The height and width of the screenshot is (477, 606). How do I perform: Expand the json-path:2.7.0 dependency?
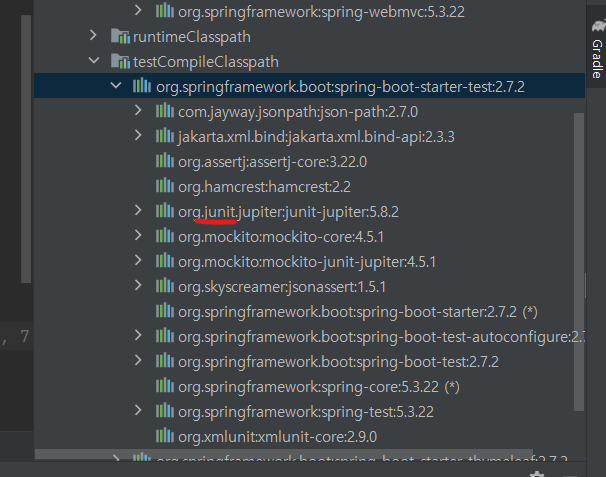pos(138,111)
